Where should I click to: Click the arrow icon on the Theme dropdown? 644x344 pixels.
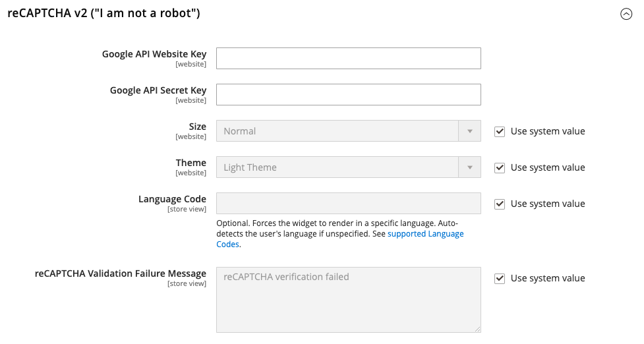tap(469, 167)
